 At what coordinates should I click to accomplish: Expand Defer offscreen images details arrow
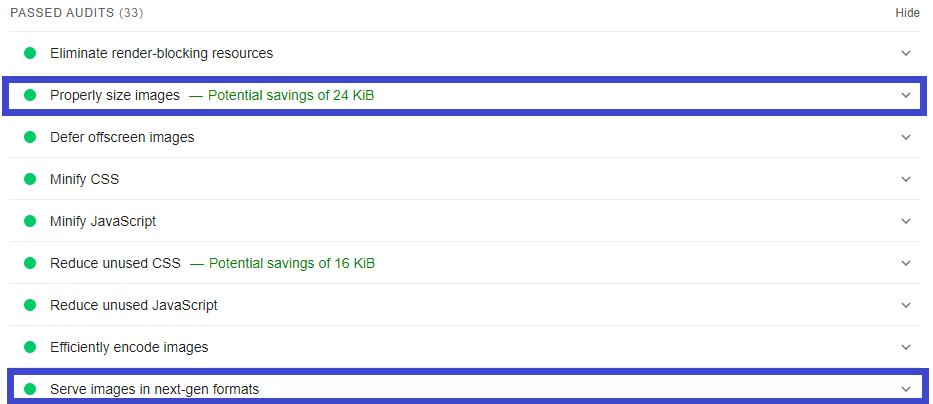pos(906,137)
